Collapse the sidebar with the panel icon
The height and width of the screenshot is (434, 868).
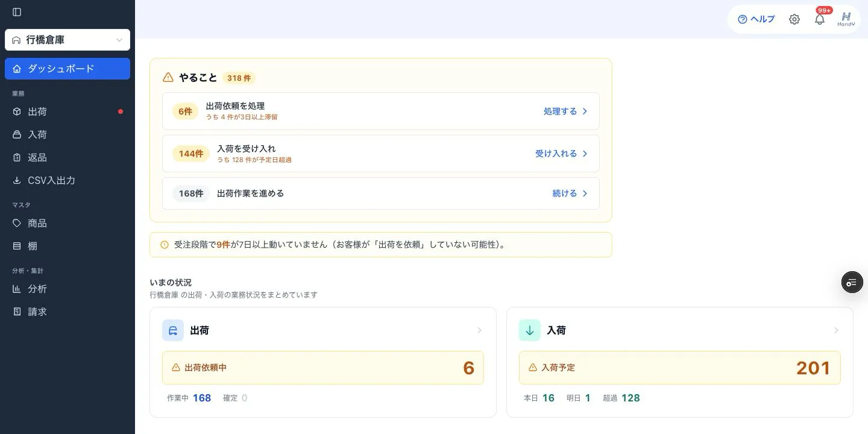(17, 12)
